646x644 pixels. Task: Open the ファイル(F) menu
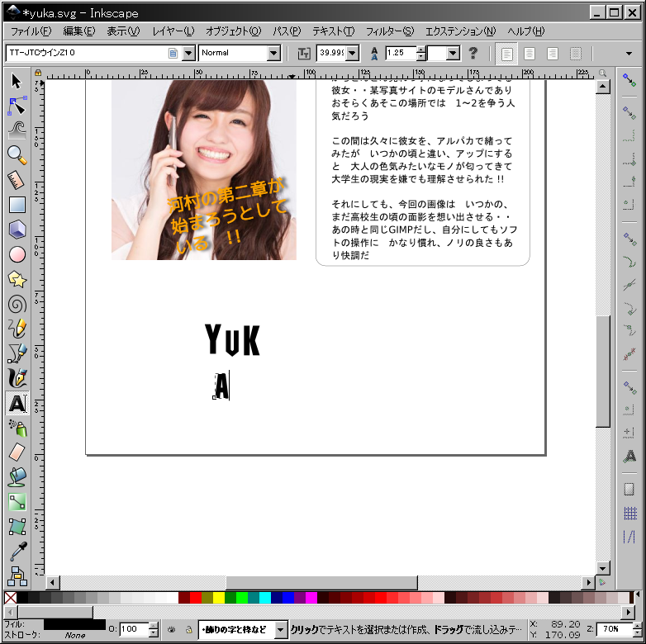(31, 31)
